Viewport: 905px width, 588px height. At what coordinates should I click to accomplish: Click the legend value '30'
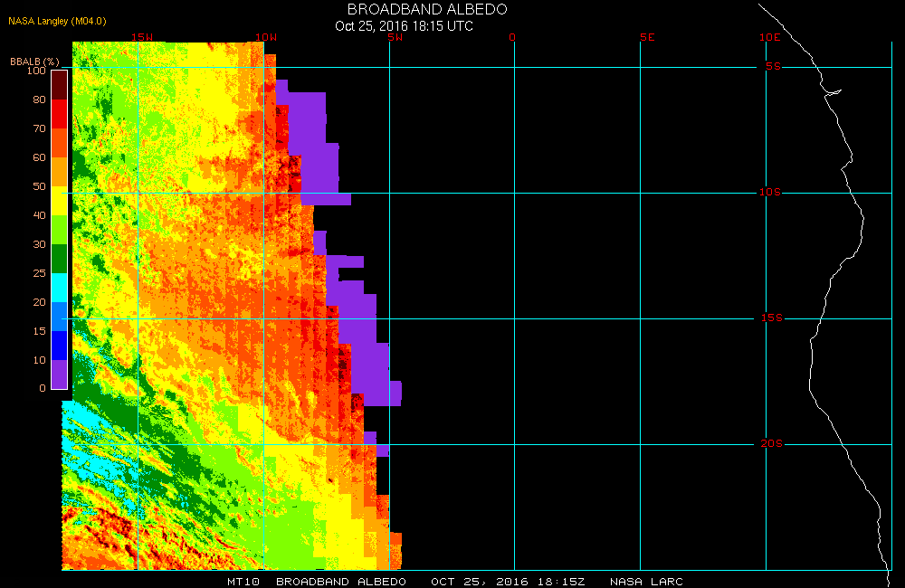(39, 244)
